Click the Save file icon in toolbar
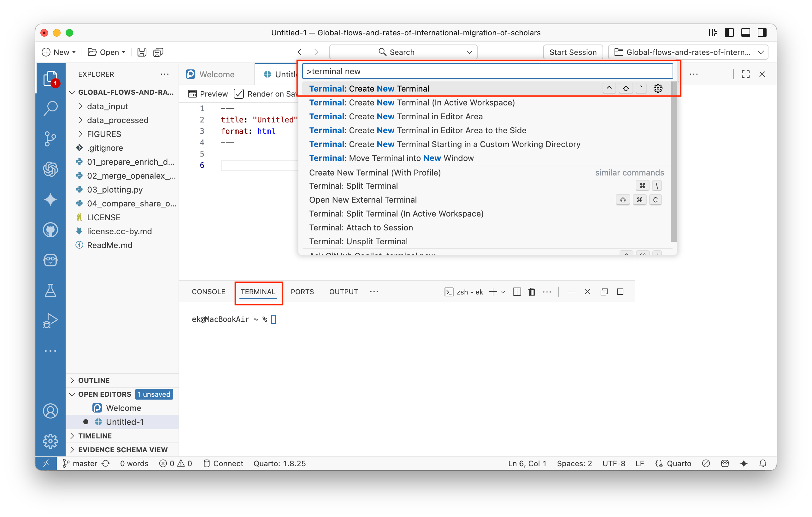Screen dimensions: 812x517 click(142, 52)
